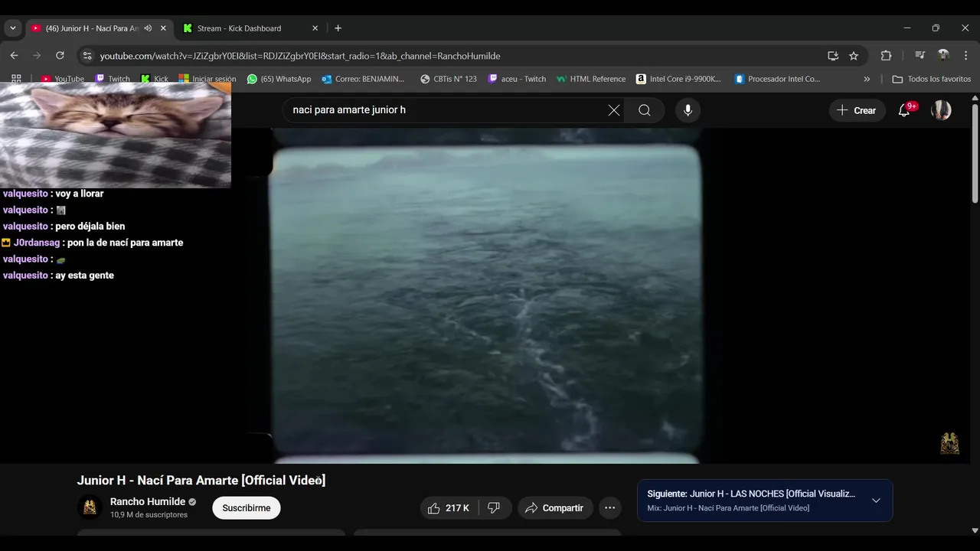The height and width of the screenshot is (551, 980).
Task: Click the channel watermark in the video
Action: click(949, 443)
